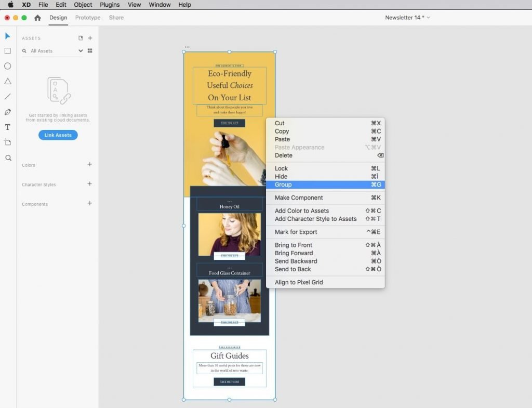Toggle assets grid view icon
Viewport: 532px width, 408px height.
click(90, 51)
